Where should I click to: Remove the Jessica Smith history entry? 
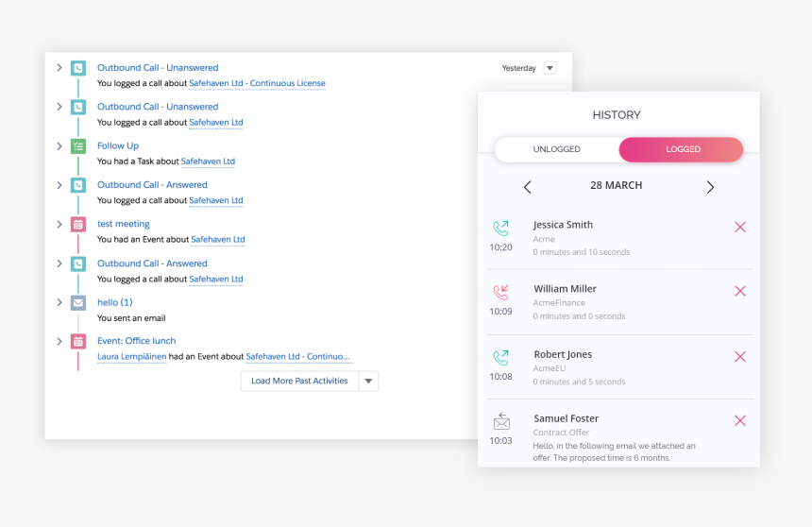(x=740, y=227)
